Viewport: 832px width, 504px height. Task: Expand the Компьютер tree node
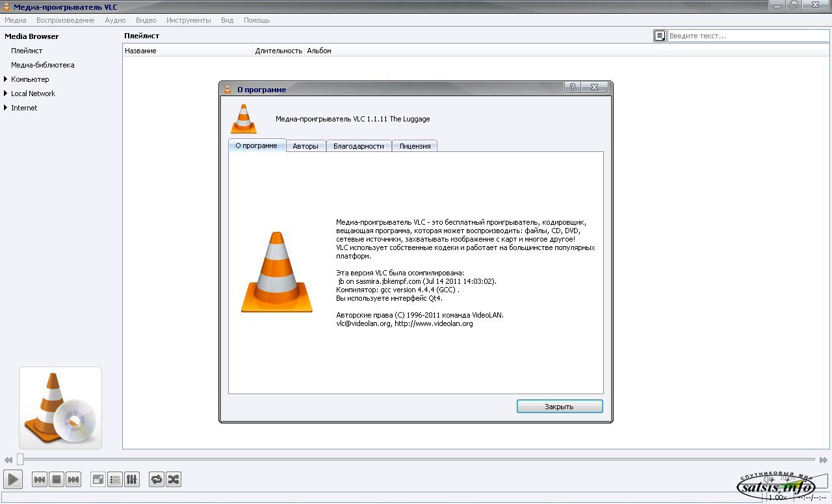click(6, 79)
